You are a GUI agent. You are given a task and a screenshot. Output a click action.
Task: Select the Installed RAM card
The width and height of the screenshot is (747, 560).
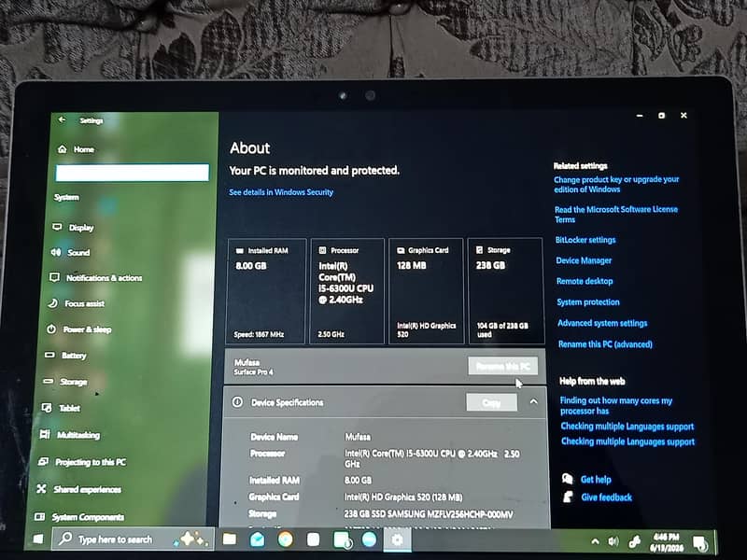coord(266,291)
